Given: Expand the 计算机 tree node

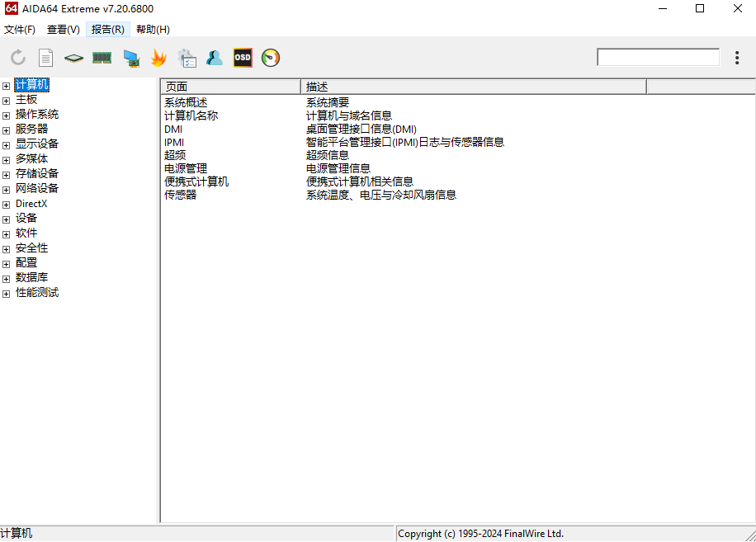Looking at the screenshot, I should click(6, 85).
